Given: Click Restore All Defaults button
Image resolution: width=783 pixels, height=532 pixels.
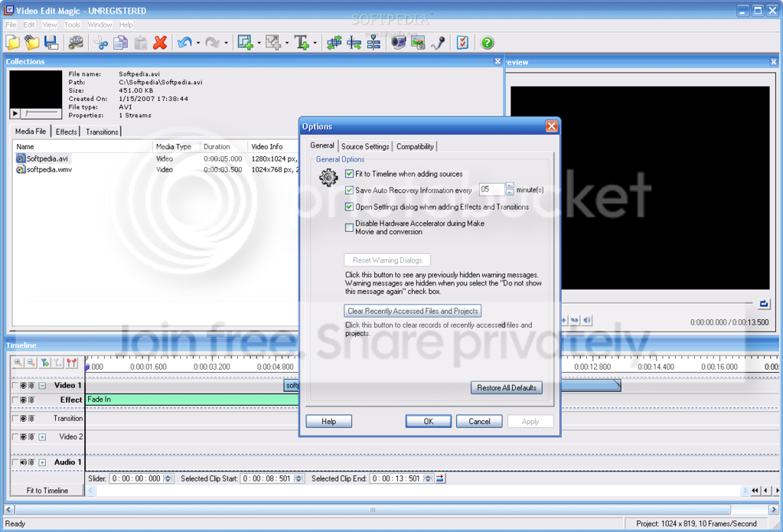Looking at the screenshot, I should 507,387.
